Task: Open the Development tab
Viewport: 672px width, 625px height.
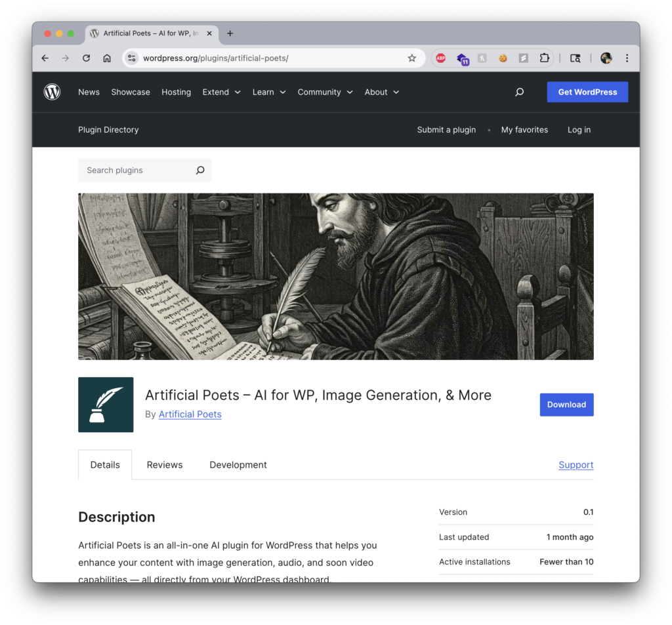Action: click(238, 465)
